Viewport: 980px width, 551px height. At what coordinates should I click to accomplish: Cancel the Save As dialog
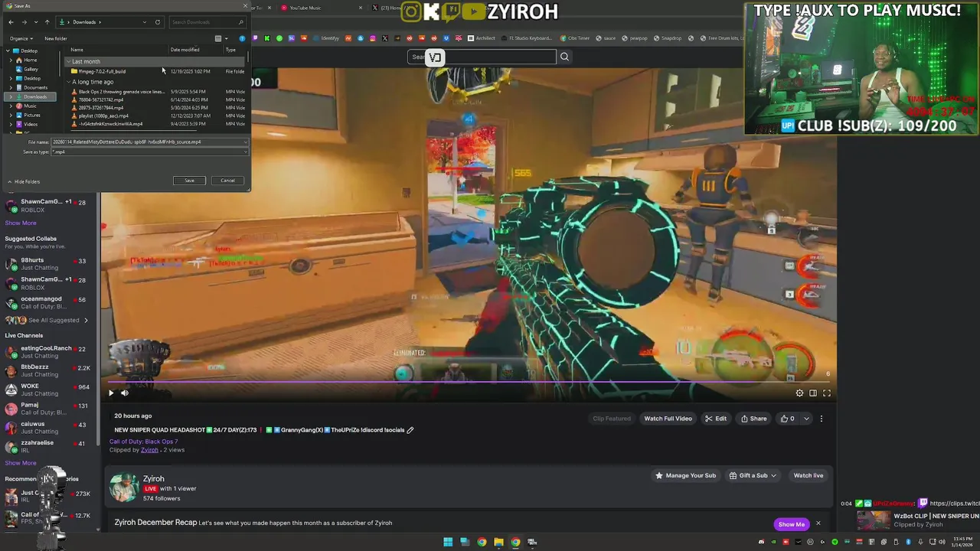coord(227,181)
